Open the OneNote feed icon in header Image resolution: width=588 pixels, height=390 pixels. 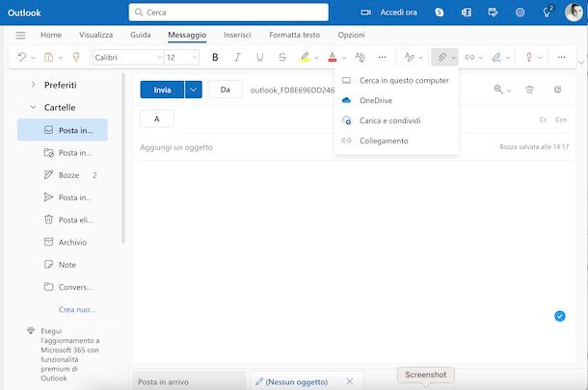(467, 13)
